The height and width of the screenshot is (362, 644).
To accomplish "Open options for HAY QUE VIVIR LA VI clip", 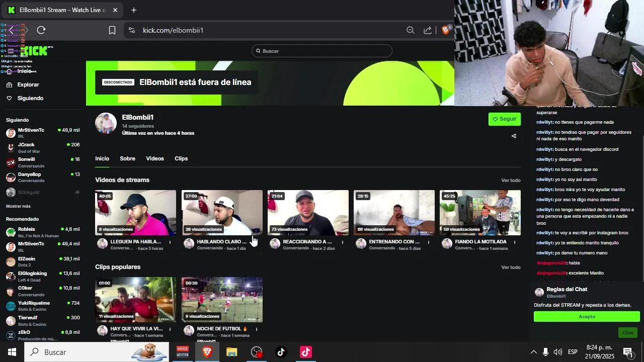I will point(170,329).
